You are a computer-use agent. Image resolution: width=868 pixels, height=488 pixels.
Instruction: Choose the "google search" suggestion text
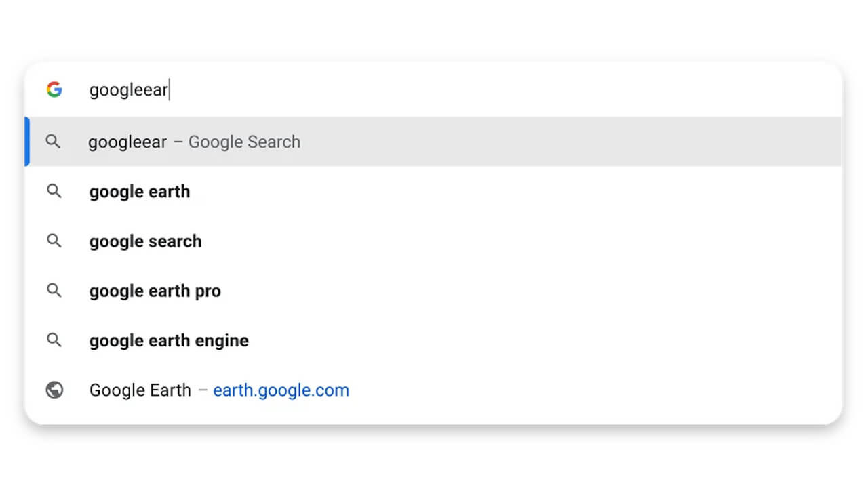145,241
